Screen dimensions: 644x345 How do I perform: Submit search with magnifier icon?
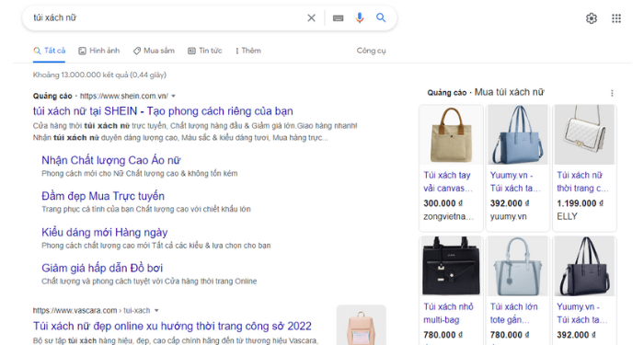click(381, 17)
